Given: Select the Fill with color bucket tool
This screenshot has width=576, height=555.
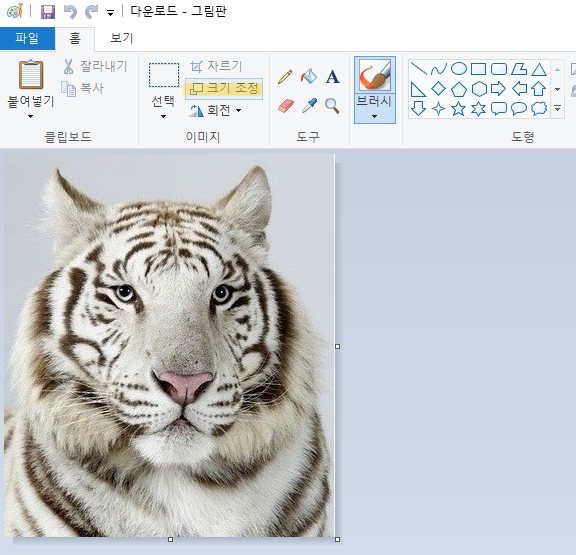Looking at the screenshot, I should point(309,76).
